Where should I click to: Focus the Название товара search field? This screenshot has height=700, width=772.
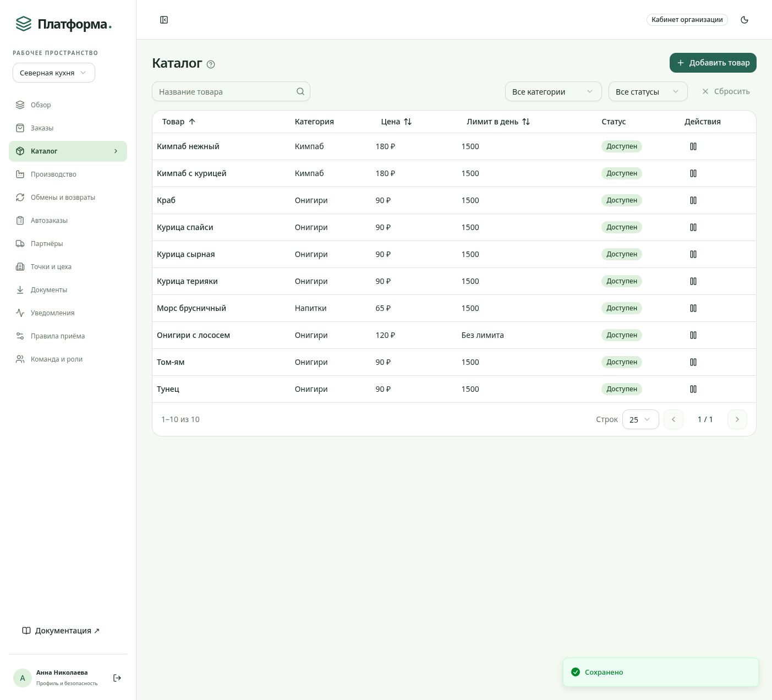click(x=231, y=91)
